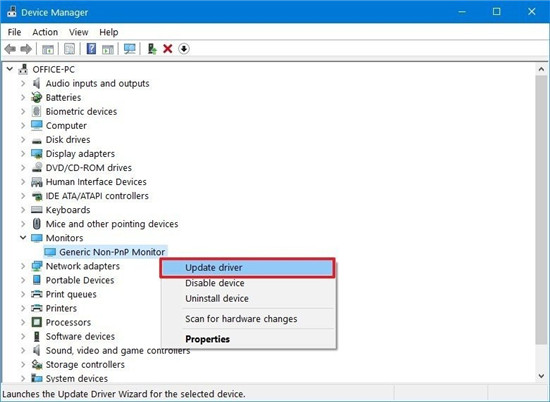550x402 pixels.
Task: Click the Back arrow toolbar icon
Action: coord(11,49)
